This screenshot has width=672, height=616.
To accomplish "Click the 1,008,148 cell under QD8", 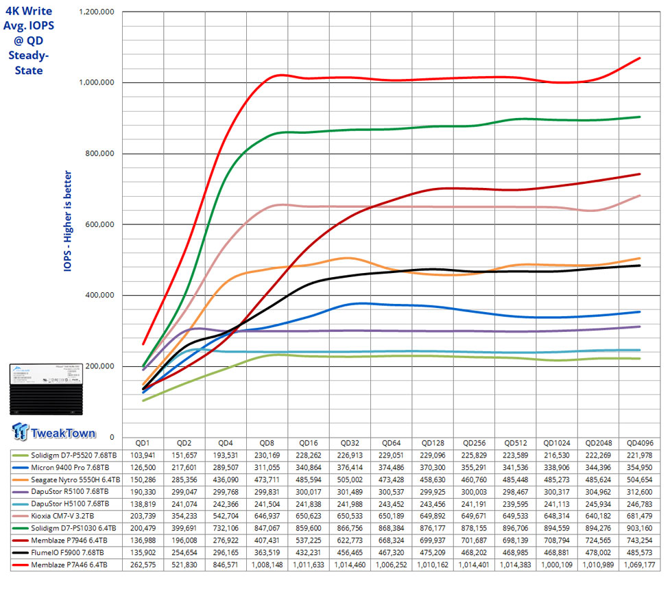I will tap(267, 565).
